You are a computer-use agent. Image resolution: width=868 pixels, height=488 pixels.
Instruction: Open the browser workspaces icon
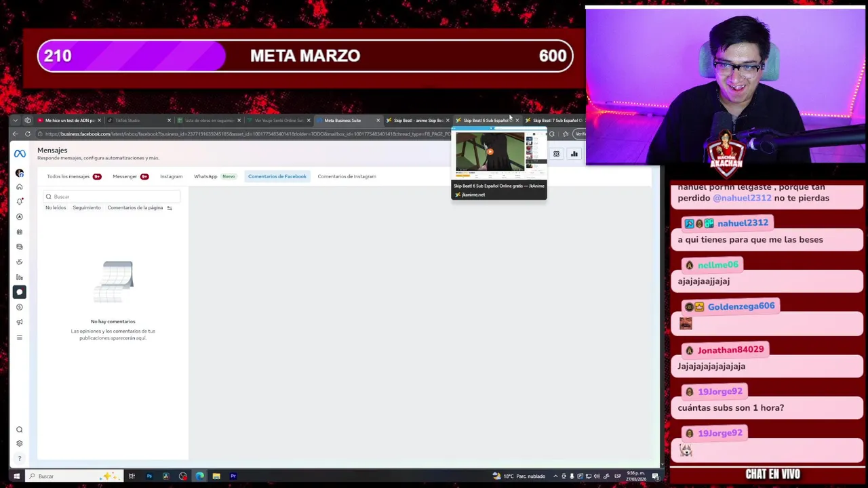point(28,120)
